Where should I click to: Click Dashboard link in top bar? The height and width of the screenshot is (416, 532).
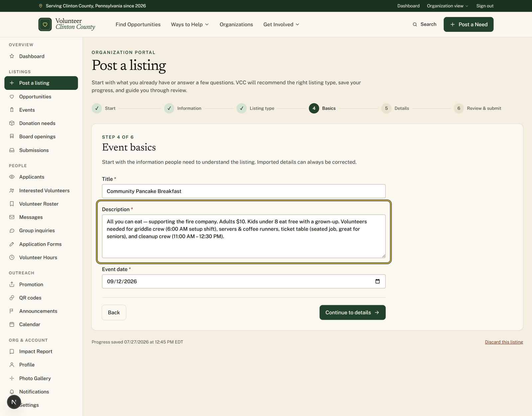click(408, 6)
